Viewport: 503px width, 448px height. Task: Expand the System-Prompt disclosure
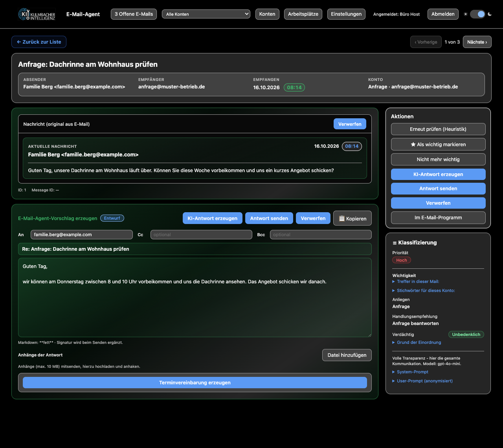point(410,372)
